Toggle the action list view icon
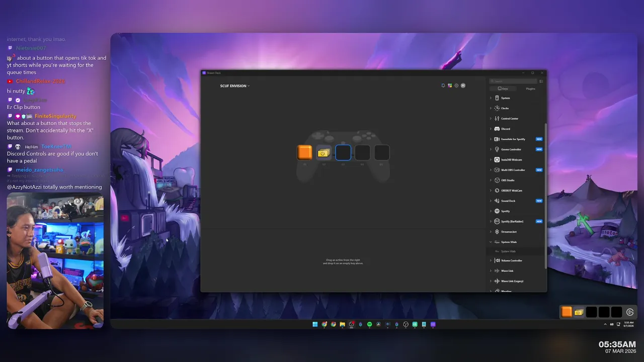 tap(541, 81)
